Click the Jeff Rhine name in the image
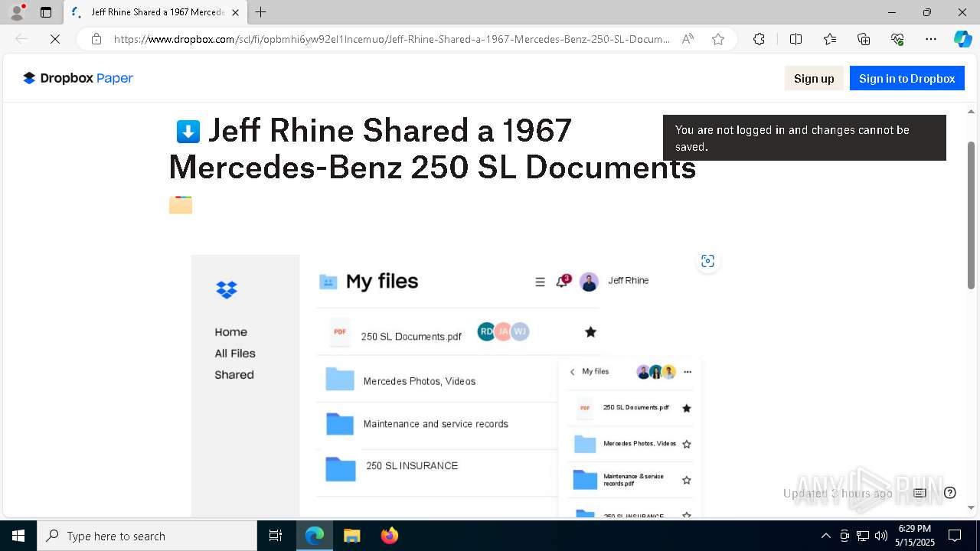The image size is (980, 551). click(629, 281)
